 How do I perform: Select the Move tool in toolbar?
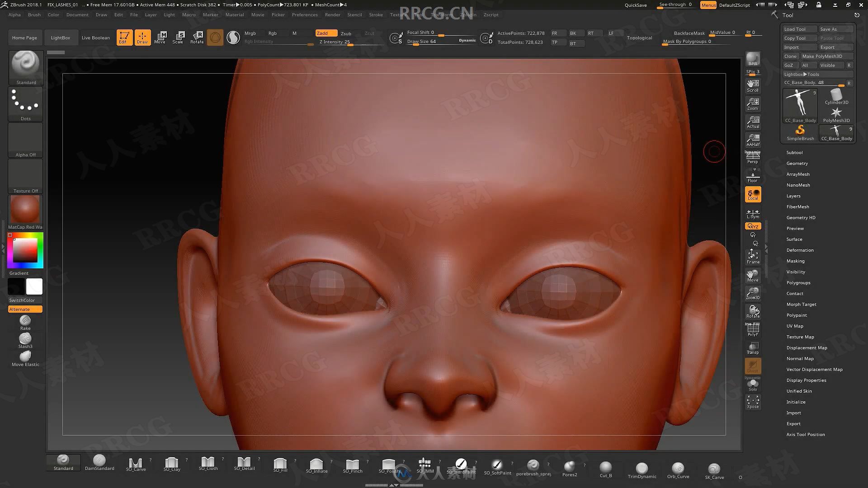pos(160,37)
